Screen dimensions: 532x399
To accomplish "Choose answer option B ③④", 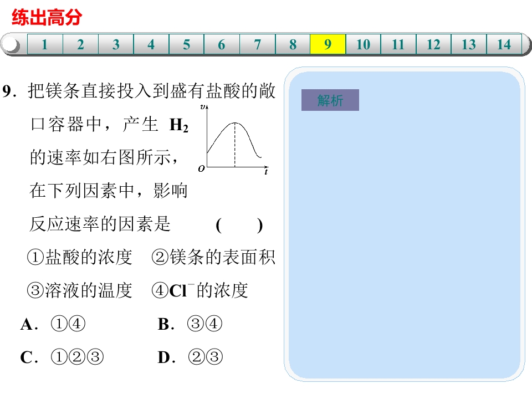I will click(x=190, y=324).
